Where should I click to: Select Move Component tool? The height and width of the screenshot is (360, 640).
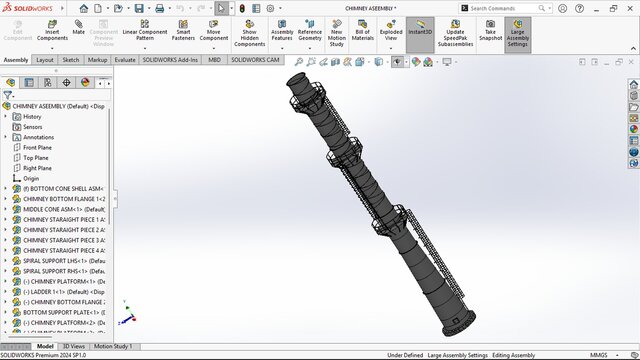tap(213, 30)
